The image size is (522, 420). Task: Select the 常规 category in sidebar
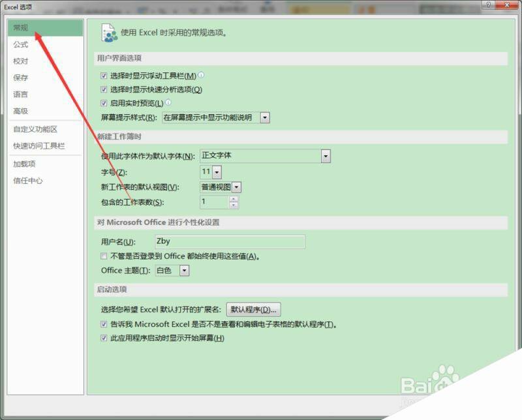click(x=45, y=27)
